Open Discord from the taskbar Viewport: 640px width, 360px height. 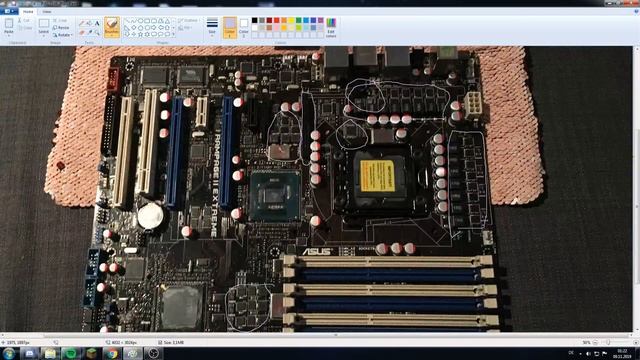(x=29, y=353)
